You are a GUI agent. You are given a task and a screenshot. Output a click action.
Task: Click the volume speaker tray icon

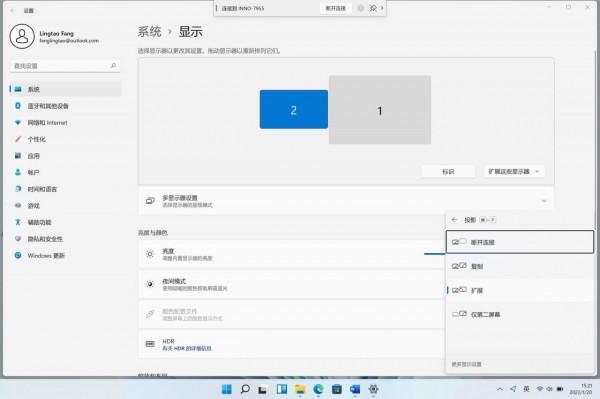[549, 389]
